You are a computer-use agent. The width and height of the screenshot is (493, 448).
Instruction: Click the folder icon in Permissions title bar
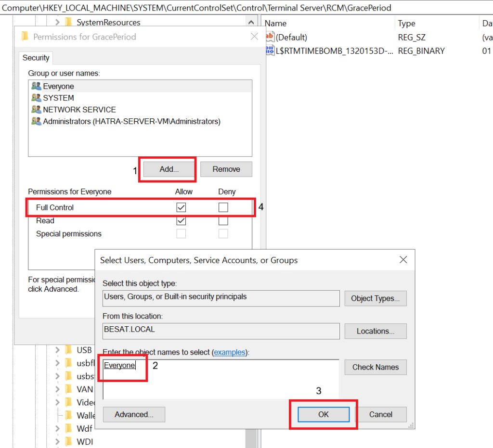pyautogui.click(x=25, y=37)
